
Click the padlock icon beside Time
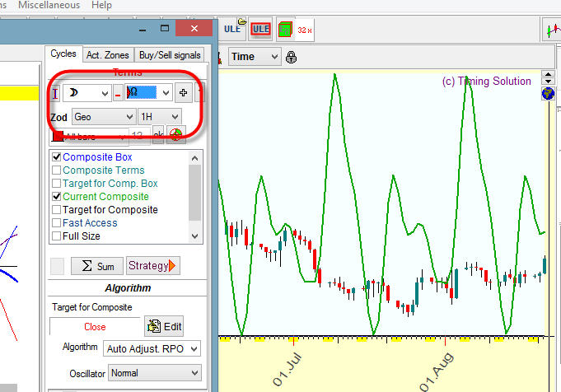click(291, 57)
